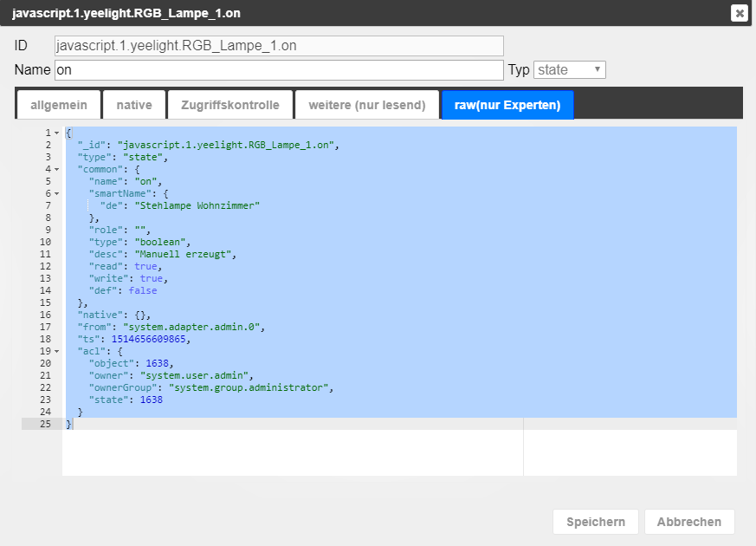Viewport: 756px width, 546px height.
Task: Click the true value of "write"
Action: coord(152,278)
